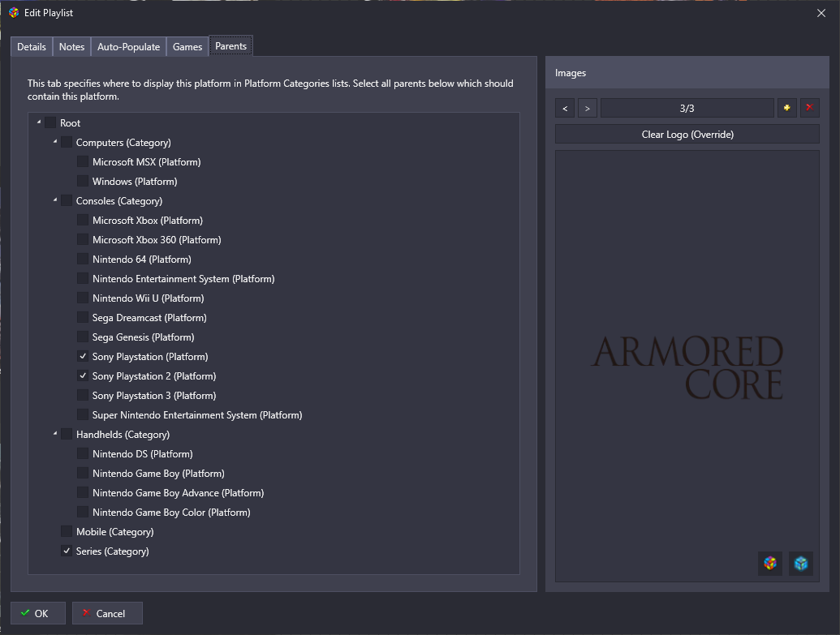840x635 pixels.
Task: Collapse the Consoles category tree
Action: pyautogui.click(x=55, y=200)
